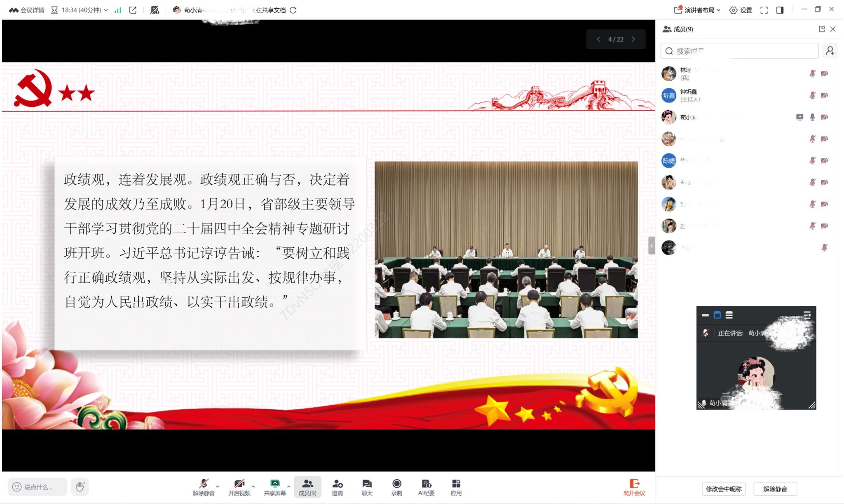This screenshot has width=844, height=504.
Task: Open 设置 settings in the top bar
Action: coord(741,10)
